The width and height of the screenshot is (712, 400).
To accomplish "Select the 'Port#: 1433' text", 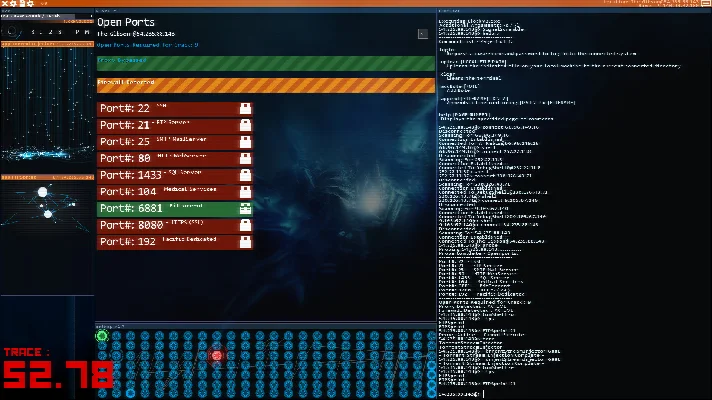I will 131,175.
